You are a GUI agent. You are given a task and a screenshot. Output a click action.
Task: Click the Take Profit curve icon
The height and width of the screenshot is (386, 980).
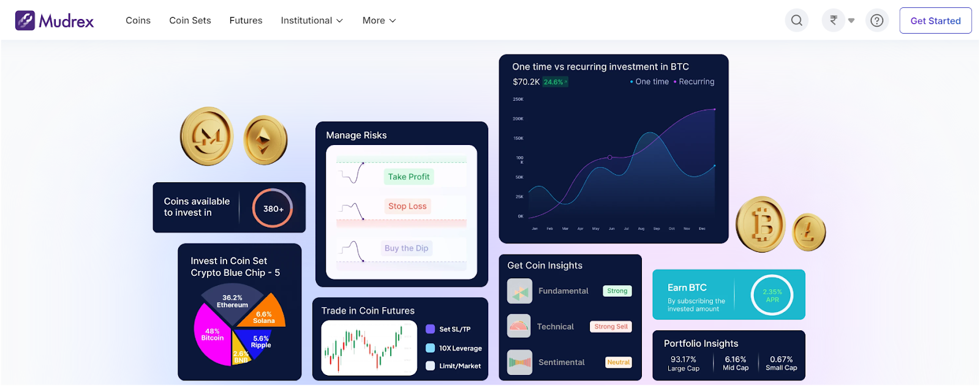353,173
